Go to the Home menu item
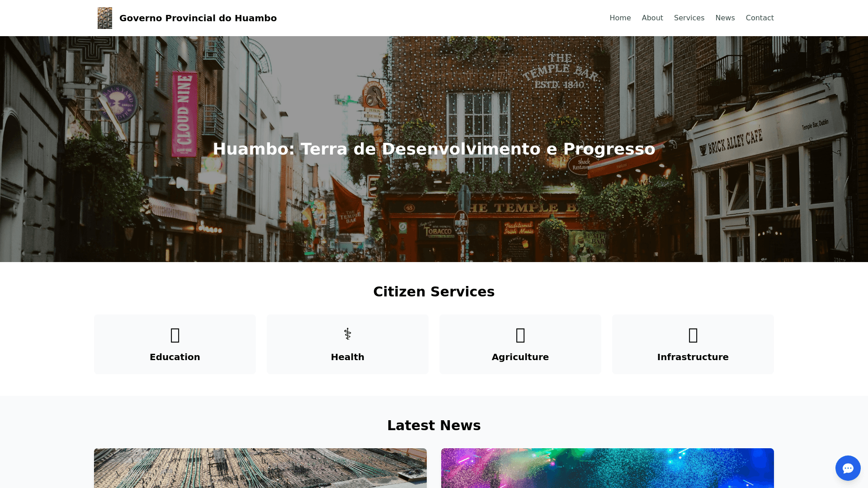 tap(620, 18)
